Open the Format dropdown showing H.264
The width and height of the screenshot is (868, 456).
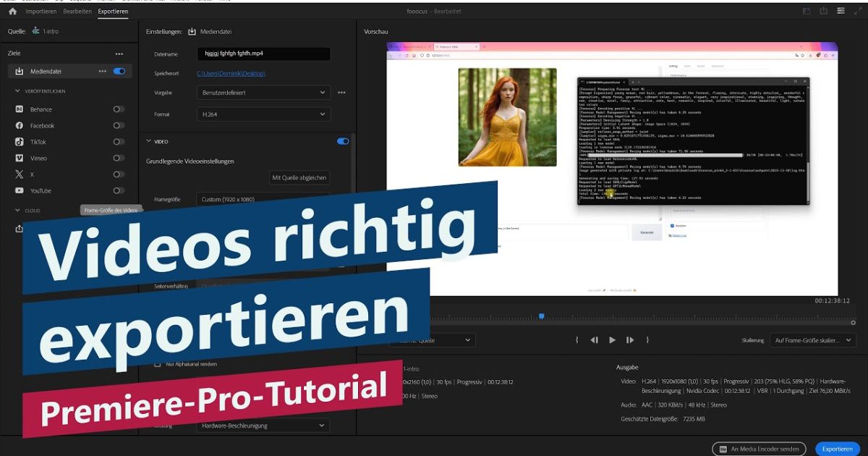(263, 114)
